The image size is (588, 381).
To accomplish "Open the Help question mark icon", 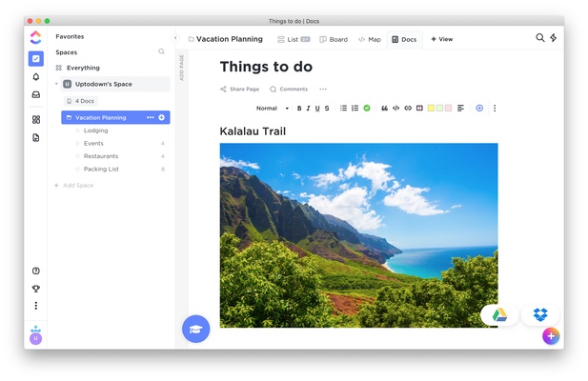I will click(x=36, y=271).
